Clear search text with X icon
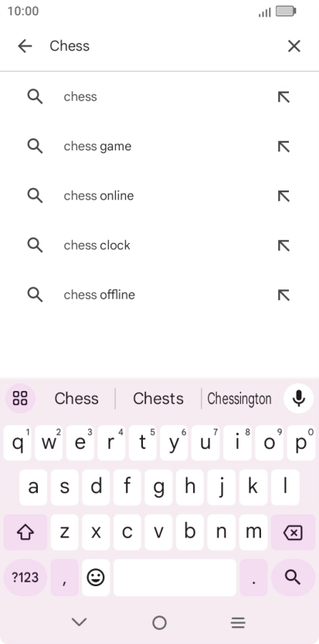Image resolution: width=319 pixels, height=644 pixels. pos(294,46)
